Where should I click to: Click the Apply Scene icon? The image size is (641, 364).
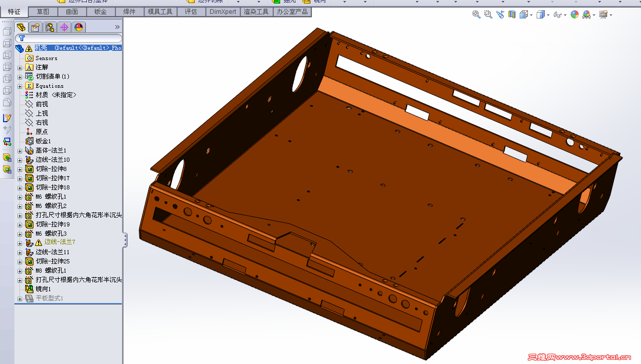pyautogui.click(x=586, y=15)
